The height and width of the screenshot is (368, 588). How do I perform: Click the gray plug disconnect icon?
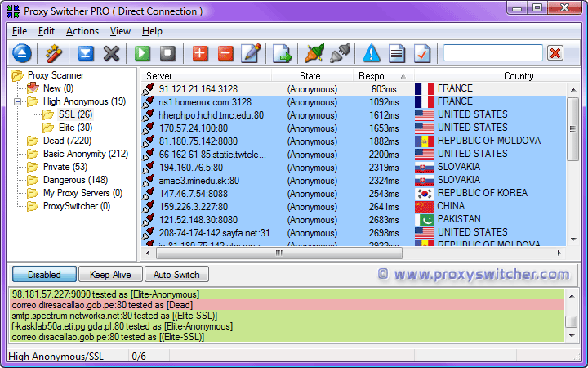[x=340, y=54]
